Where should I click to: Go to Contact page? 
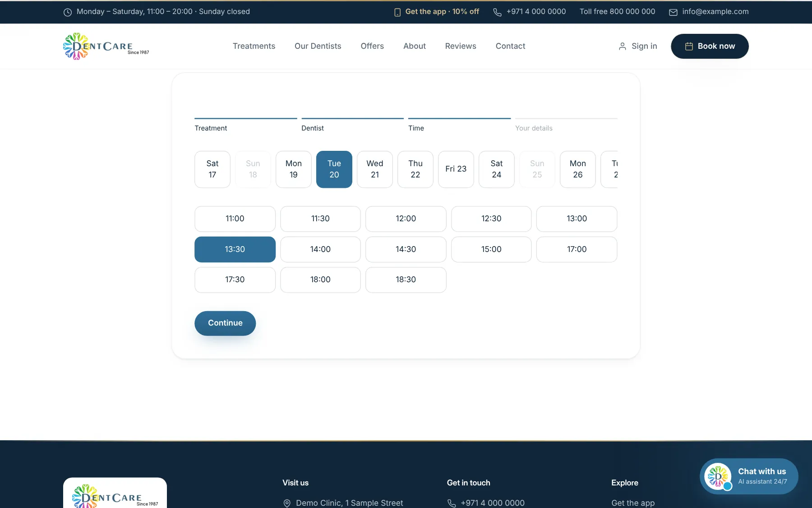510,46
